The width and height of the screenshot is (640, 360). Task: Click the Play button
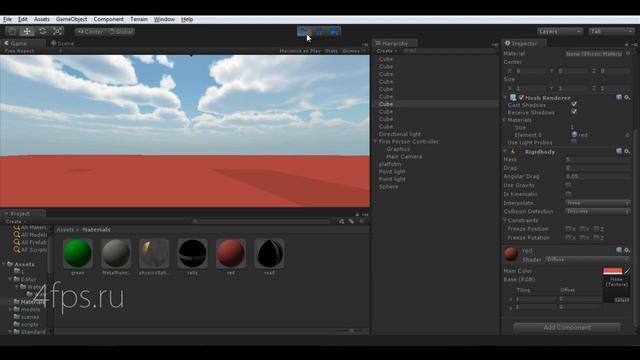tap(304, 31)
